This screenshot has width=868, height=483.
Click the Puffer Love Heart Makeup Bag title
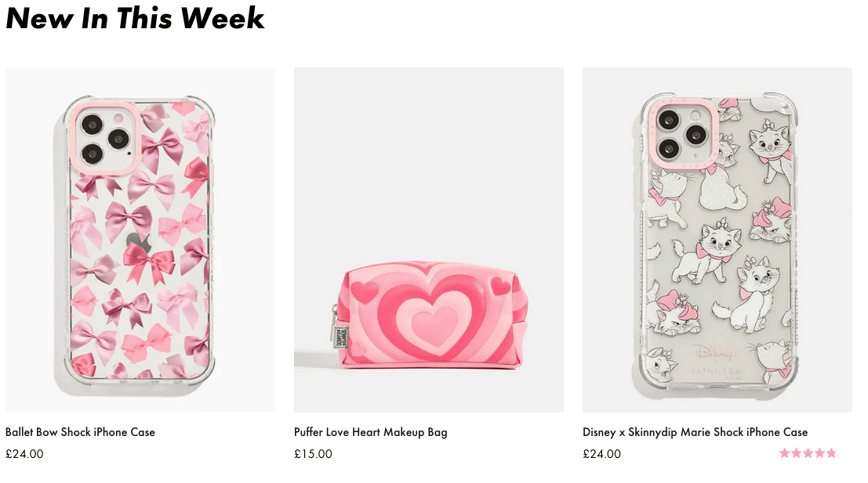point(370,432)
